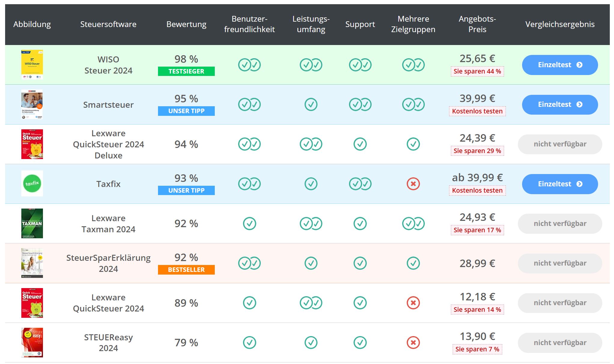The height and width of the screenshot is (364, 614).
Task: Click WISO Steuer usability double-check icon
Action: [x=249, y=65]
